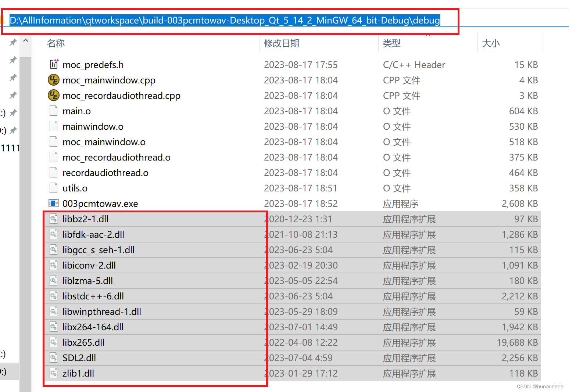The height and width of the screenshot is (392, 569).
Task: Click the moc_predefs.h header file icon
Action: [x=54, y=64]
